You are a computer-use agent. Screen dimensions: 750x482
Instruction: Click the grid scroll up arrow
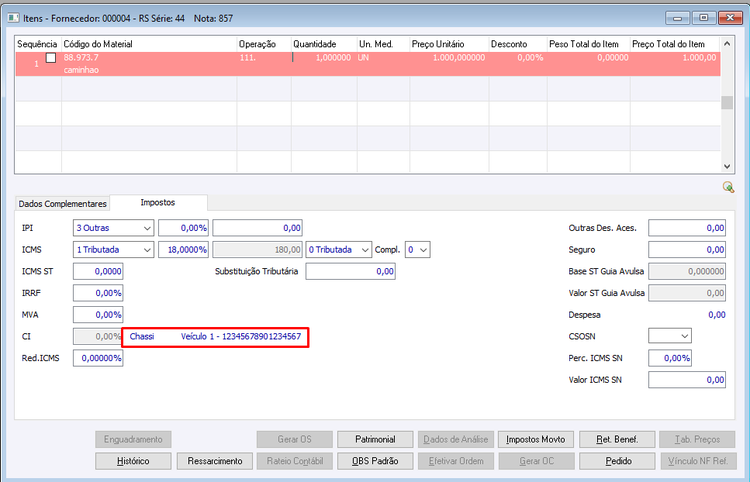click(727, 44)
